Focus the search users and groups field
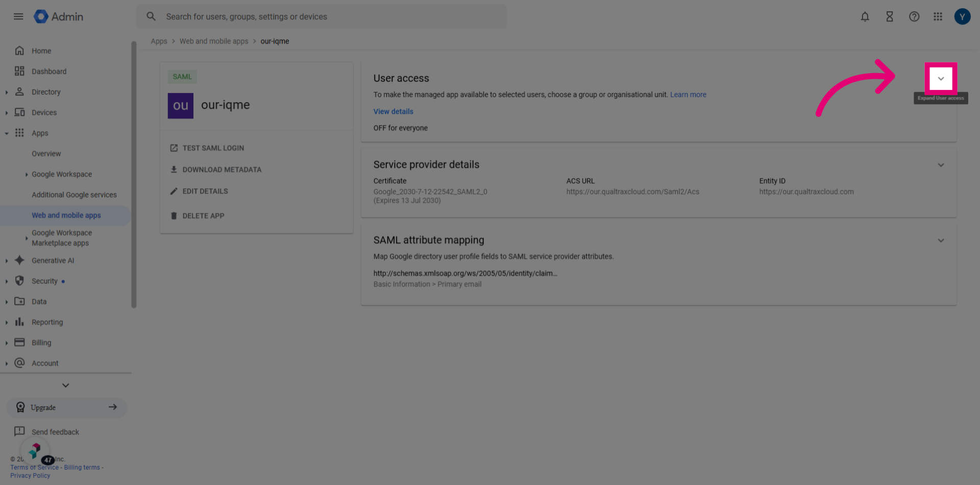The width and height of the screenshot is (980, 485). click(x=322, y=16)
